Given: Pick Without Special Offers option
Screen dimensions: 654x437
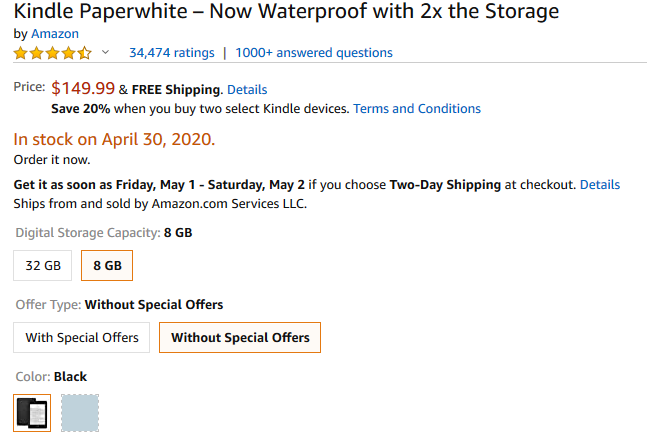Looking at the screenshot, I should (x=240, y=338).
